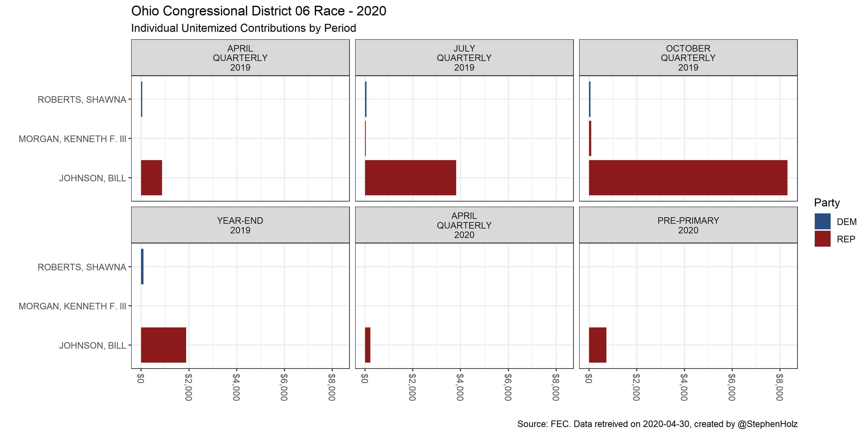
Task: Click the DEM blue legend swatch
Action: click(x=822, y=221)
